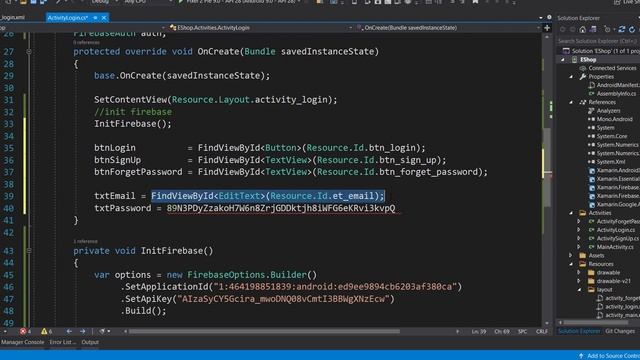
Task: Click the Search Solution Explorer field
Action: (598, 41)
